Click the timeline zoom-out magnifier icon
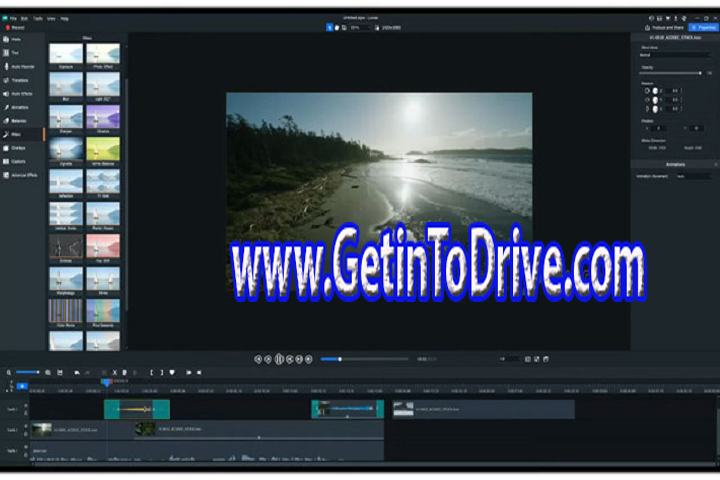 click(x=9, y=373)
